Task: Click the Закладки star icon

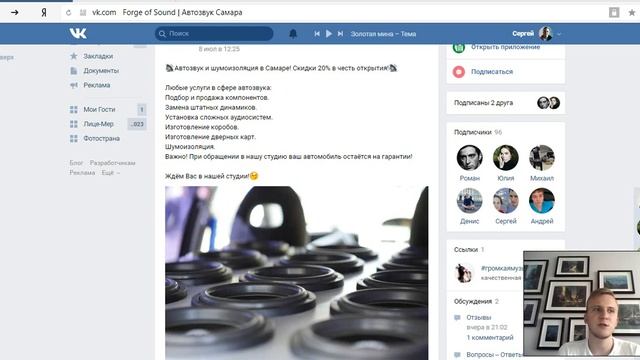Action: (73, 56)
